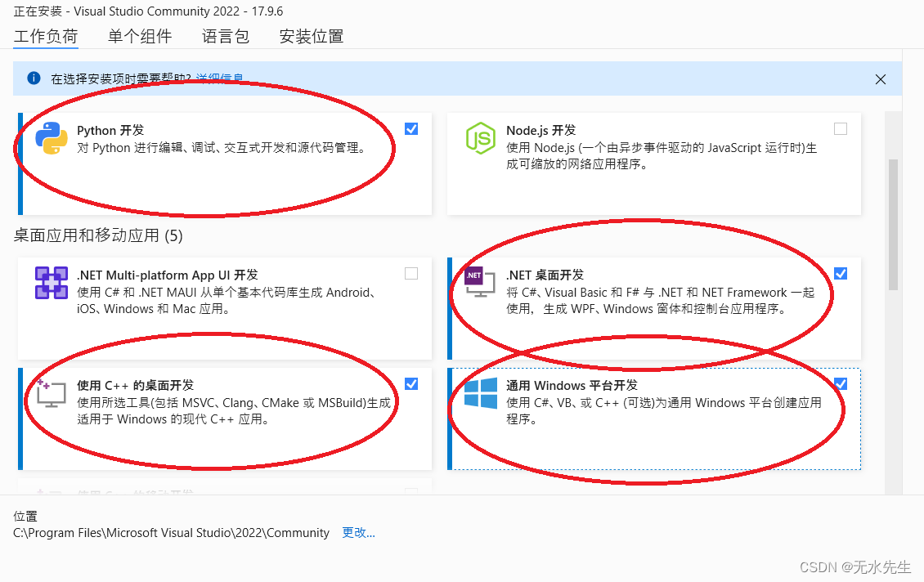This screenshot has width=924, height=582.
Task: Click the installation path C:\Program Files text
Action: 171,532
